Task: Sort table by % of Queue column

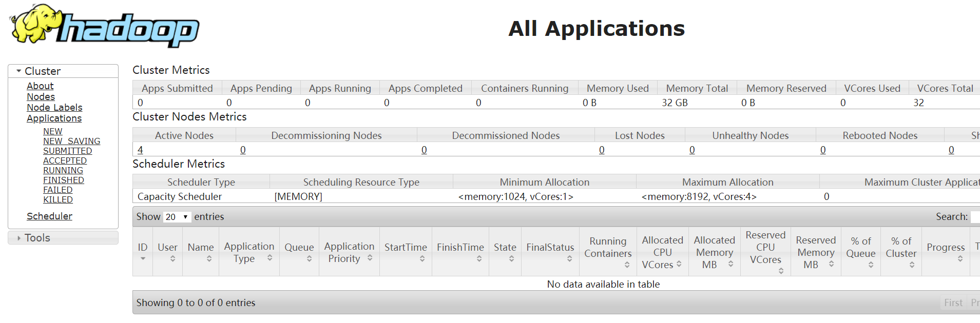Action: click(861, 252)
